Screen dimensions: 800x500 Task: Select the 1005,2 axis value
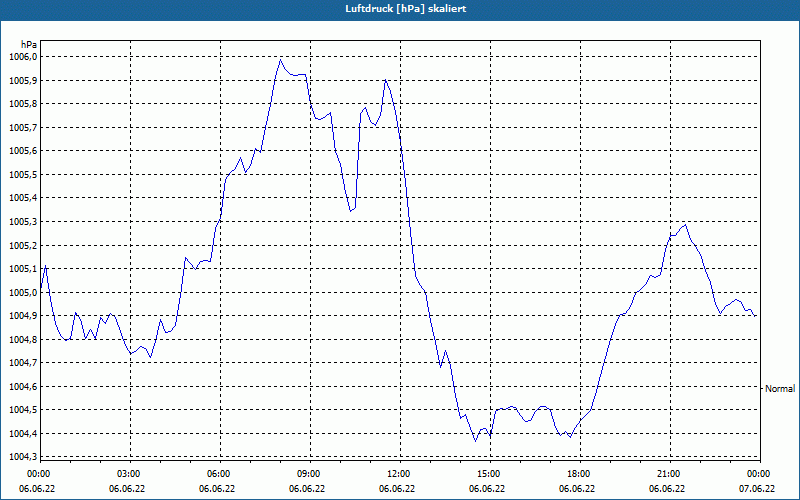click(x=23, y=245)
